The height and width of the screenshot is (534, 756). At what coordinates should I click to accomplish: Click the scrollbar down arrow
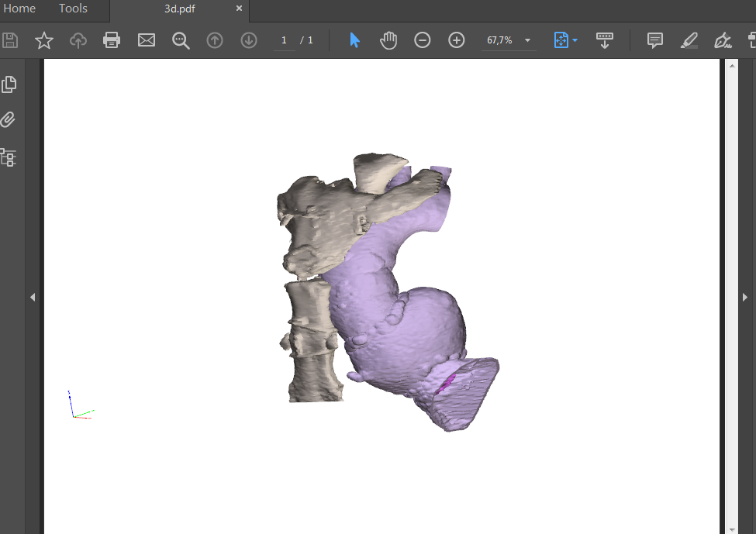732,529
